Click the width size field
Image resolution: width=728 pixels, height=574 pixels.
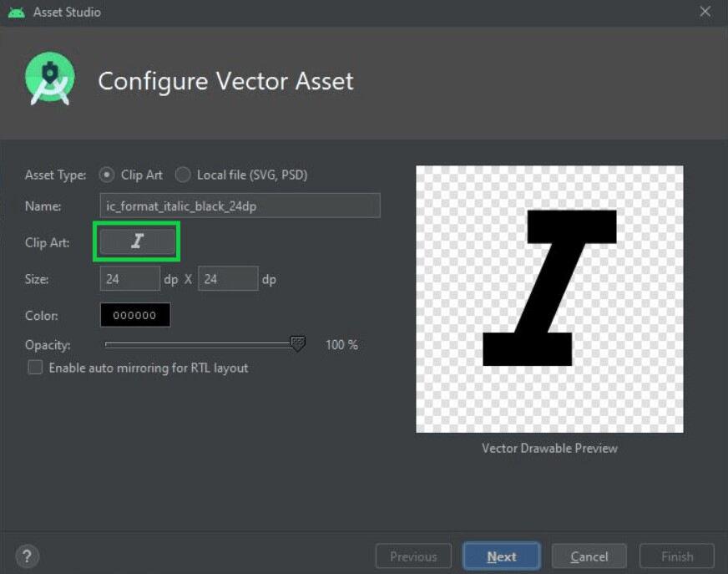129,279
